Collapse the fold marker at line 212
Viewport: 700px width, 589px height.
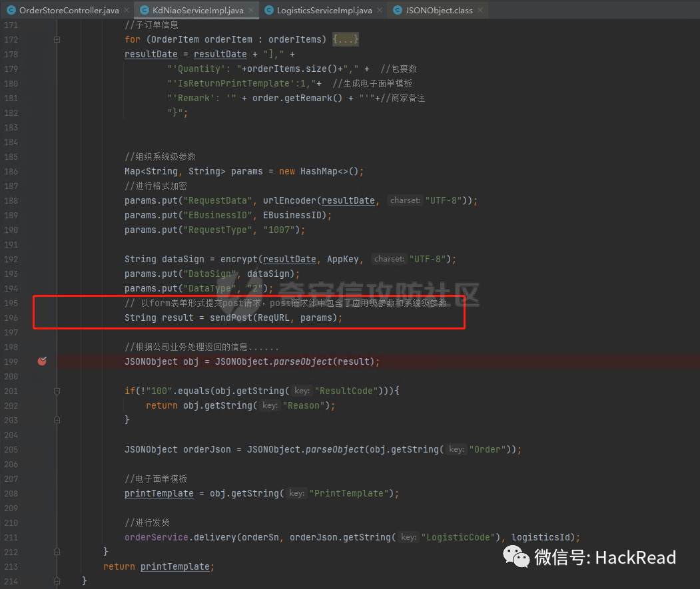pyautogui.click(x=57, y=552)
